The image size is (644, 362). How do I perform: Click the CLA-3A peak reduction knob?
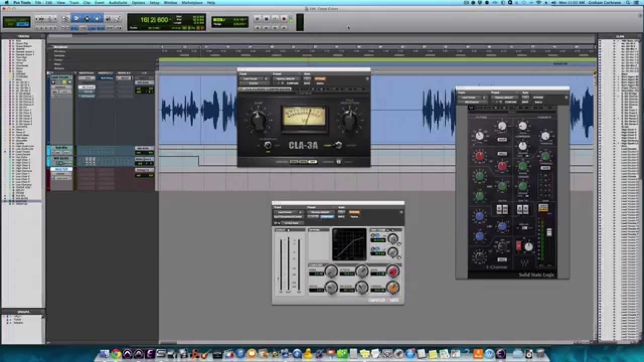350,119
